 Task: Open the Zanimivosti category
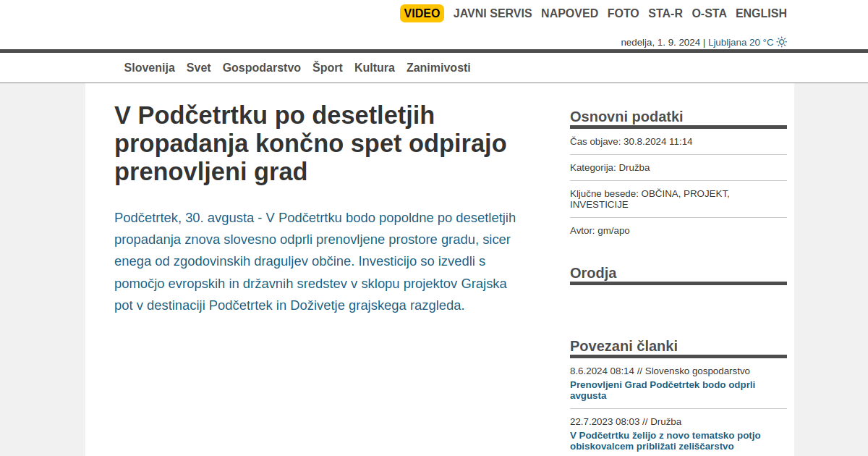pyautogui.click(x=438, y=67)
